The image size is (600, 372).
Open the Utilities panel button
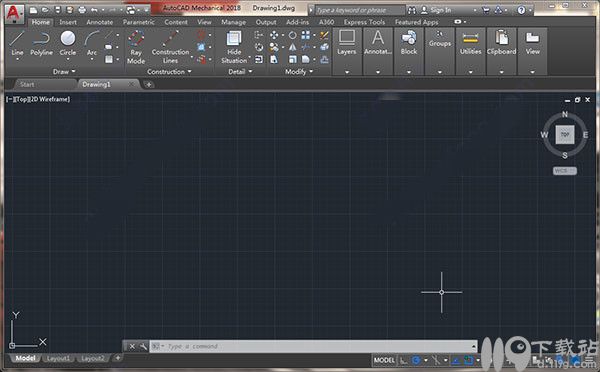click(x=471, y=51)
